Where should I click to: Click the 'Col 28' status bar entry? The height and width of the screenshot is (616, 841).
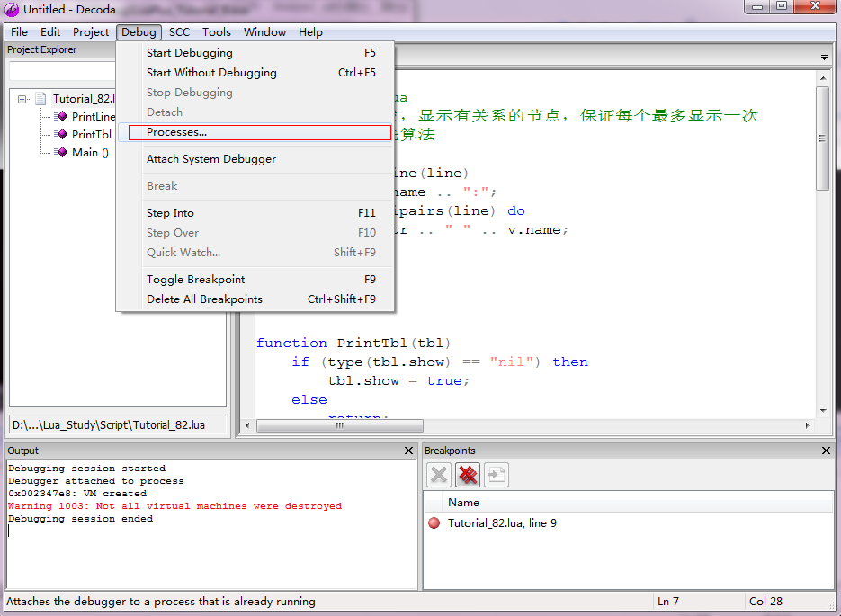(766, 602)
